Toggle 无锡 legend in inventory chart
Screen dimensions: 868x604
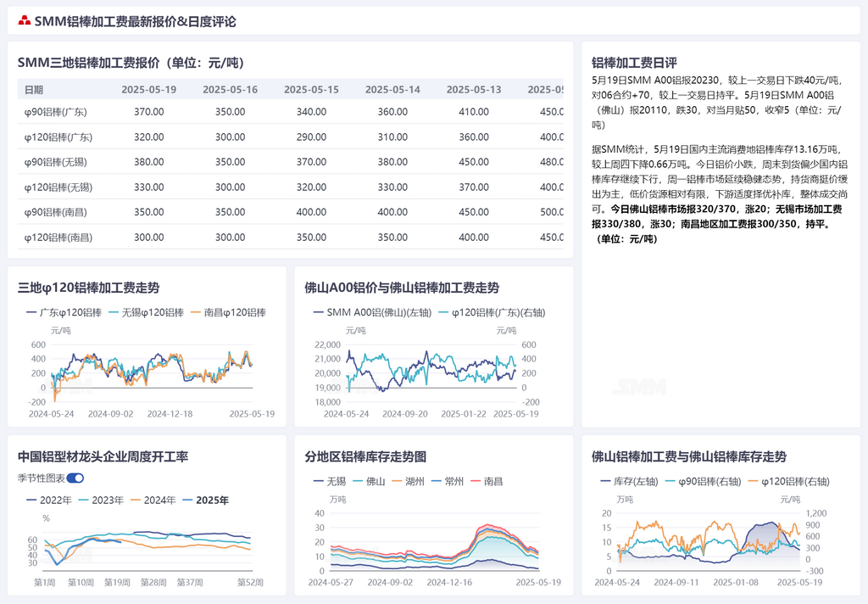point(330,482)
